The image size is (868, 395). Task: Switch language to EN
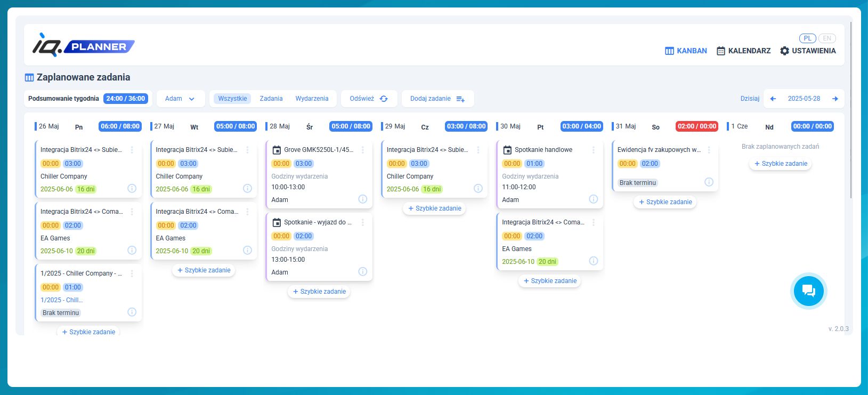(x=827, y=38)
